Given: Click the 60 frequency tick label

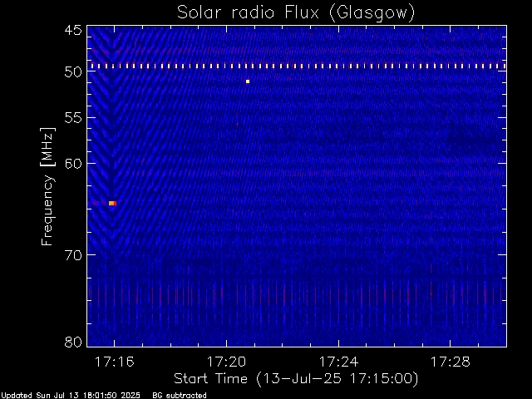Looking at the screenshot, I should (73, 164).
